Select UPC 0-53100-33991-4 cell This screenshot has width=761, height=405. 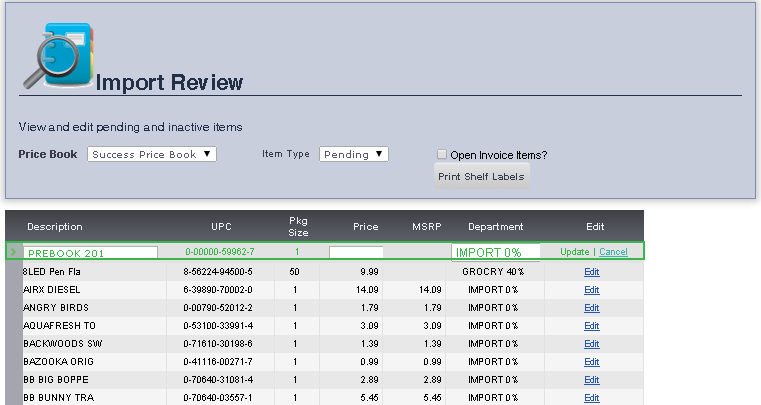[x=218, y=325]
